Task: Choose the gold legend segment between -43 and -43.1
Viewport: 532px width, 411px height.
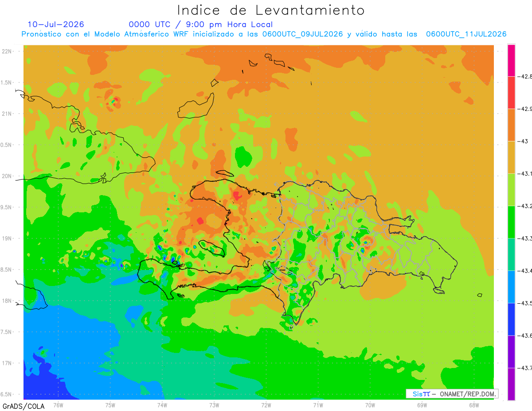Action: click(511, 157)
